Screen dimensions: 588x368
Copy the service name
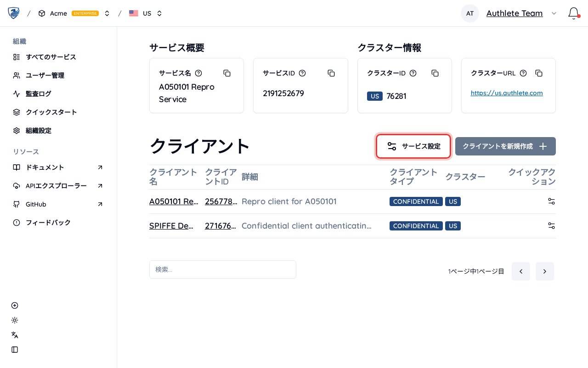pos(227,73)
